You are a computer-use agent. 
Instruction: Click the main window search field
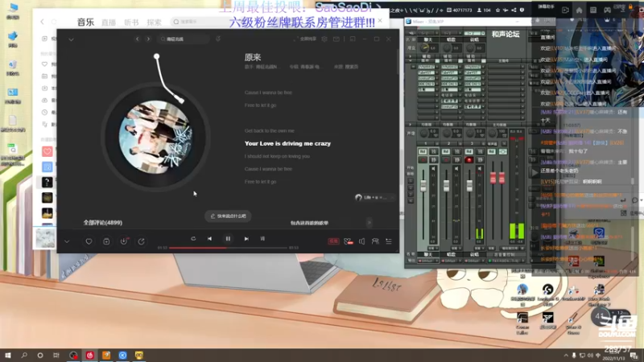(197, 22)
